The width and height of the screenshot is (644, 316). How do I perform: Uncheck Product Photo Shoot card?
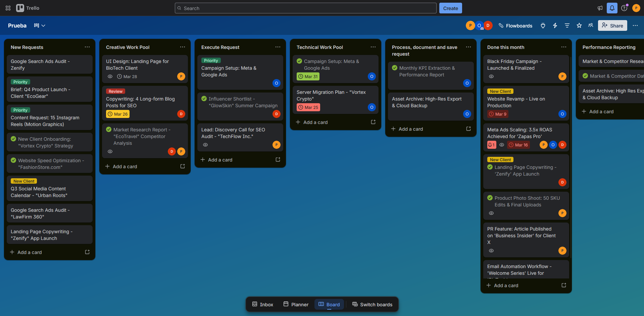pyautogui.click(x=490, y=198)
